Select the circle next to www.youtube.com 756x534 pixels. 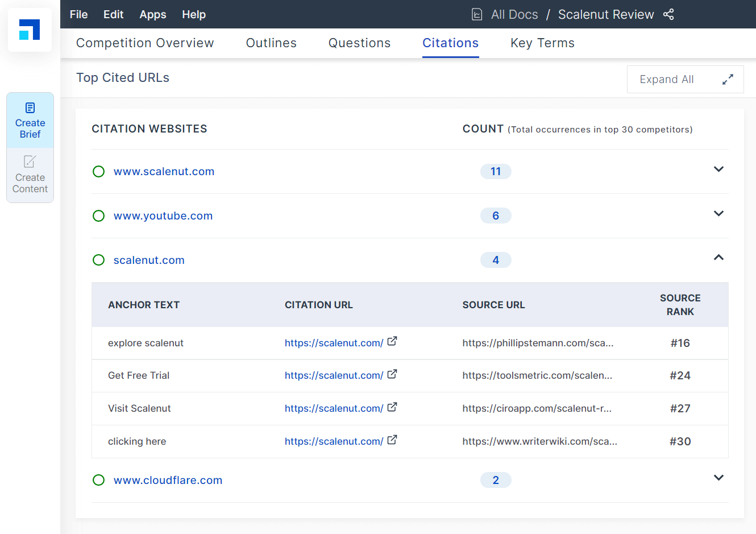[98, 216]
